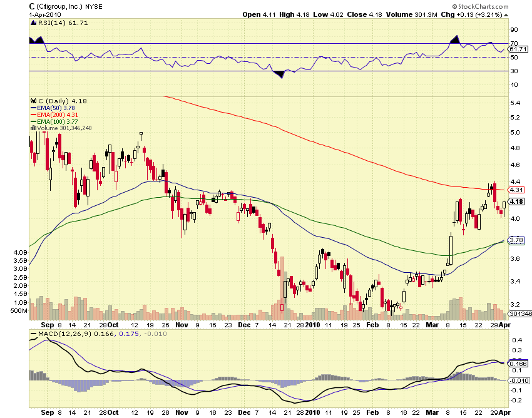Click the green up-triangle beside Chg +0.13
532x418 pixels.
point(506,15)
